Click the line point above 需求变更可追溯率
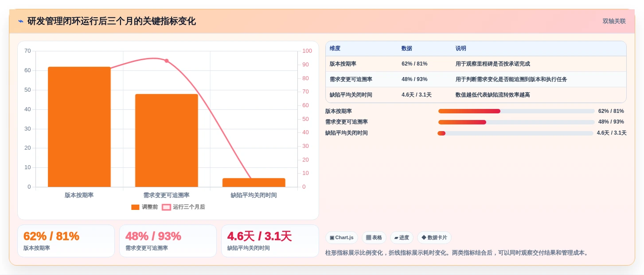The image size is (644, 275). 167,61
